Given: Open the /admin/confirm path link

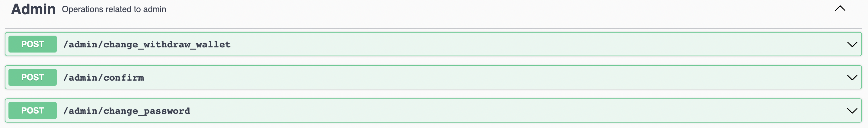Looking at the screenshot, I should click(x=104, y=78).
